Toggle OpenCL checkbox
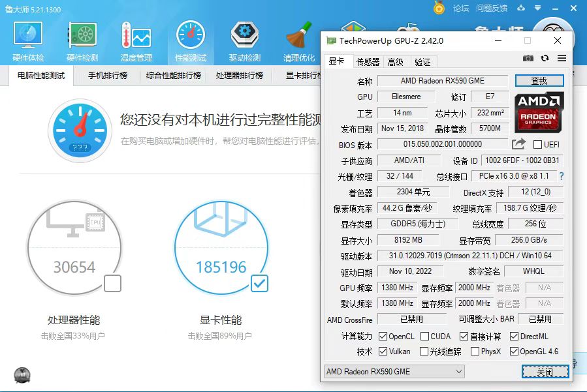This screenshot has height=392, width=587. pyautogui.click(x=383, y=337)
